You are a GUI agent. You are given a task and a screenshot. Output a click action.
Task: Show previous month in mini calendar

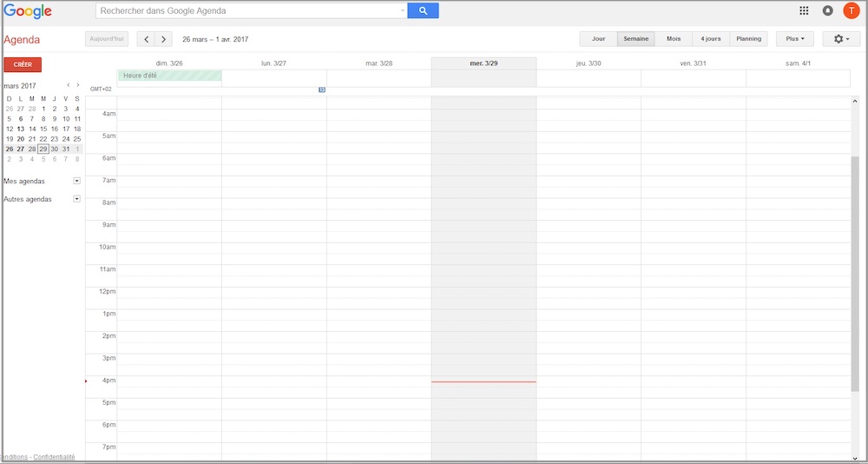pos(68,85)
